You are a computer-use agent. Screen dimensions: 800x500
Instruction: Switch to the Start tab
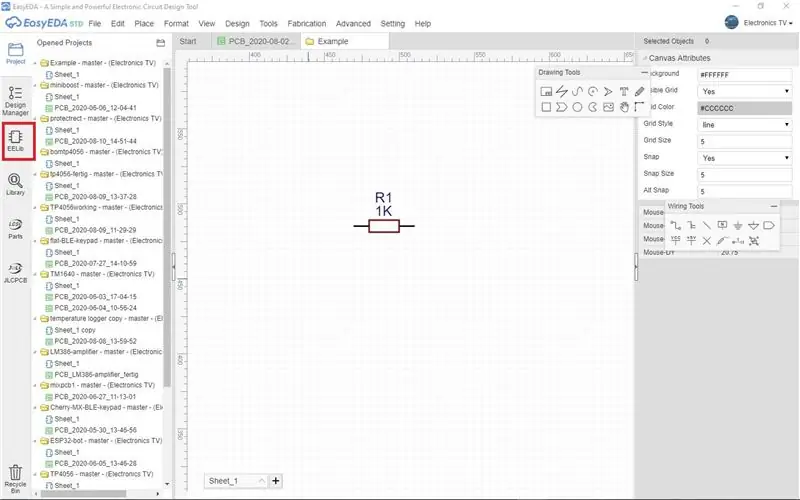click(188, 41)
